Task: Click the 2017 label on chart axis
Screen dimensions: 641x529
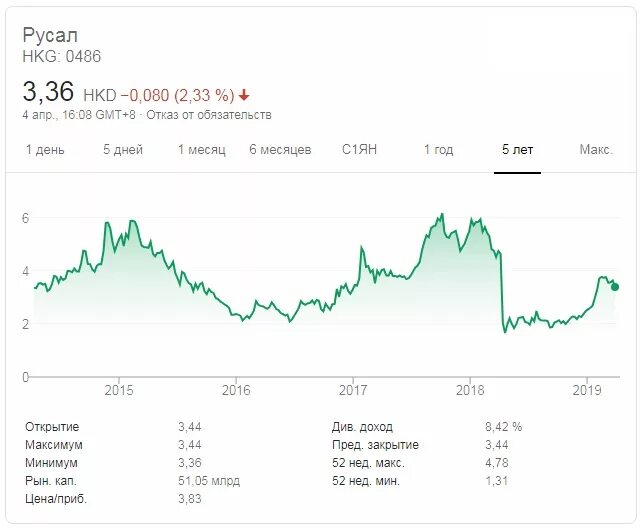Action: (x=353, y=390)
